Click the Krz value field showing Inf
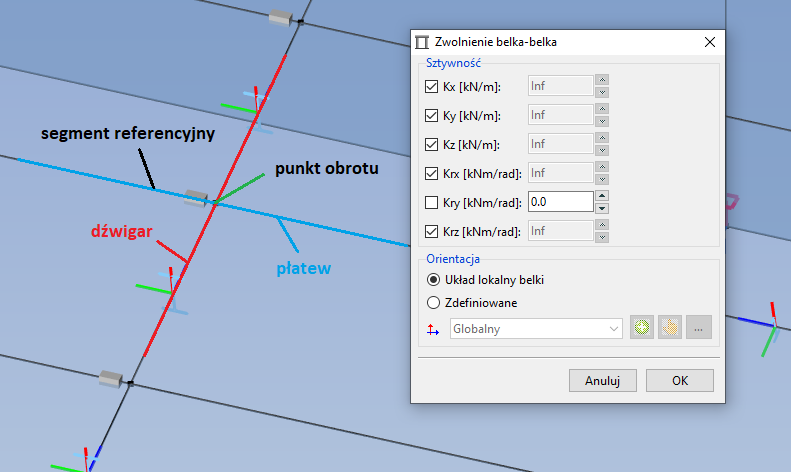 (x=560, y=231)
